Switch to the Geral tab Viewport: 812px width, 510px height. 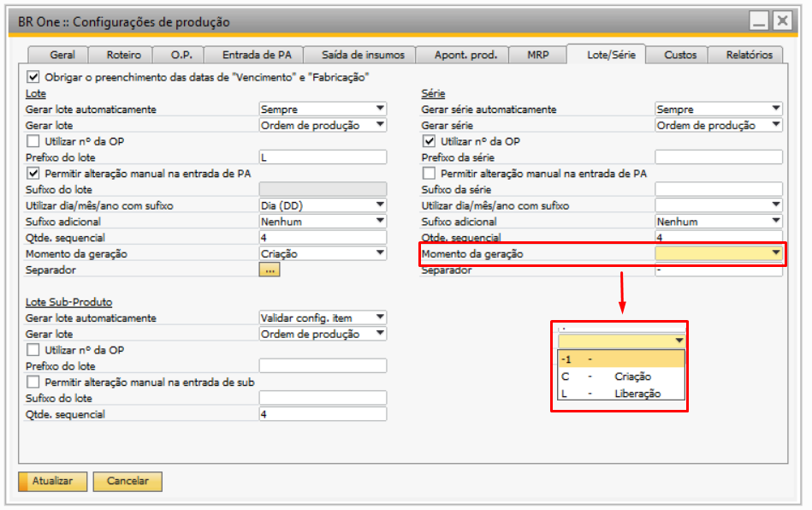click(62, 55)
